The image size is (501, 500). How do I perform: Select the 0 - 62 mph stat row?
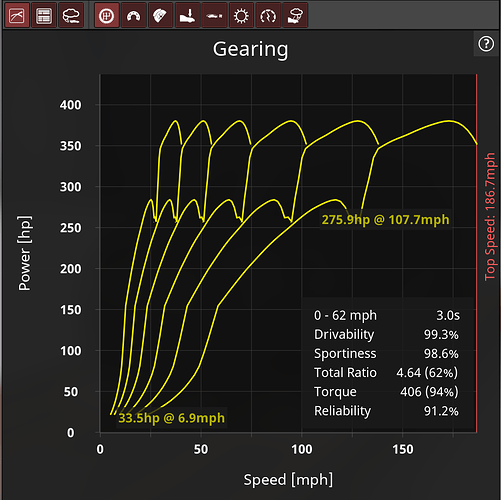point(387,315)
